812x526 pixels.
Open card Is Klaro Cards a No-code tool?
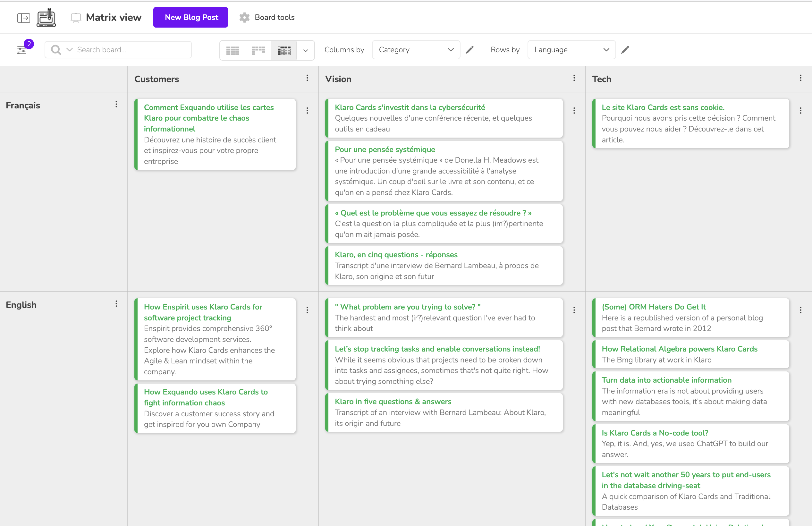tap(690, 444)
